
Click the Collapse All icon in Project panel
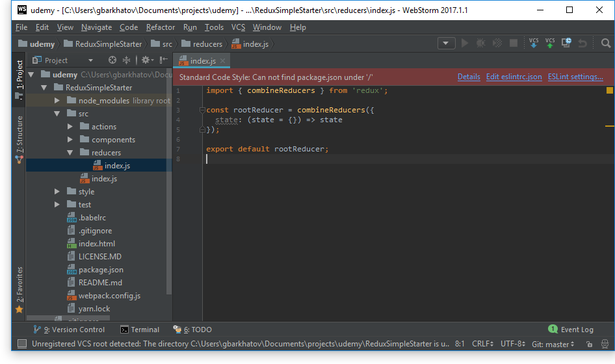126,60
